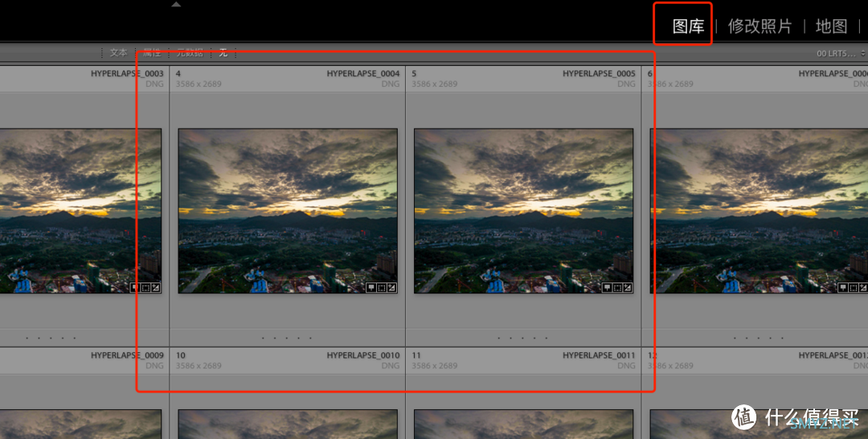Select 无 to turn off filters
This screenshot has height=439, width=868.
(x=223, y=52)
